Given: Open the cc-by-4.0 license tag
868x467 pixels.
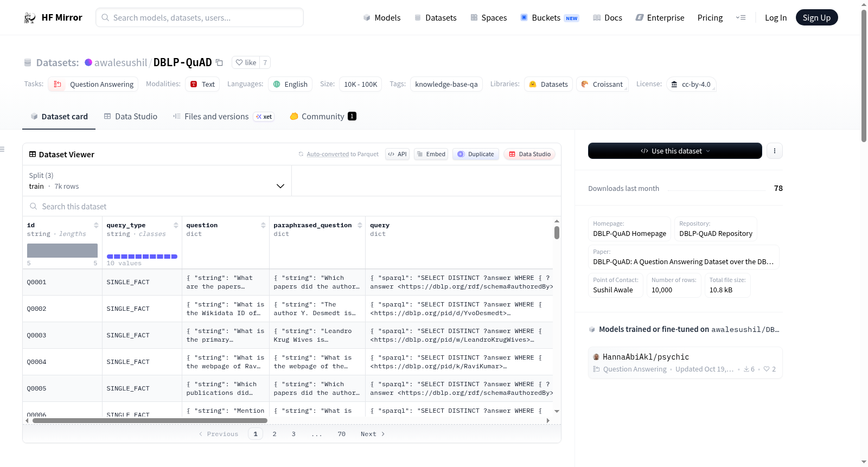Looking at the screenshot, I should (x=691, y=84).
